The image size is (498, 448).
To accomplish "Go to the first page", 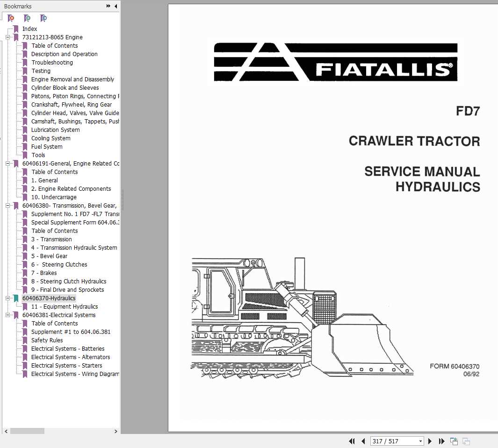I will coord(352,441).
